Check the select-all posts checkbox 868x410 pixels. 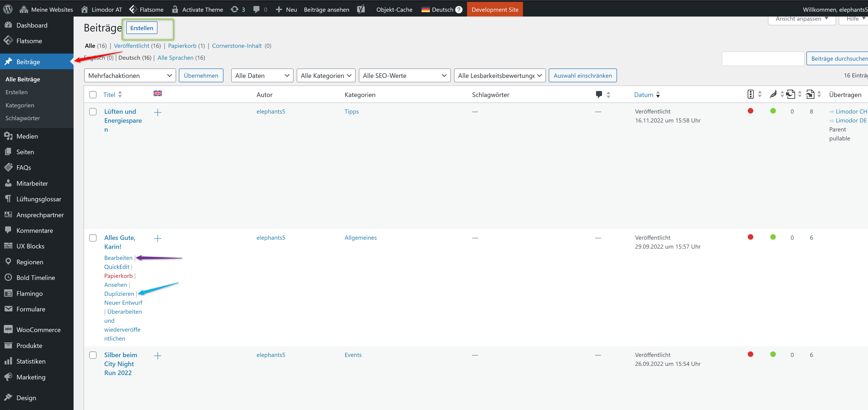point(93,95)
